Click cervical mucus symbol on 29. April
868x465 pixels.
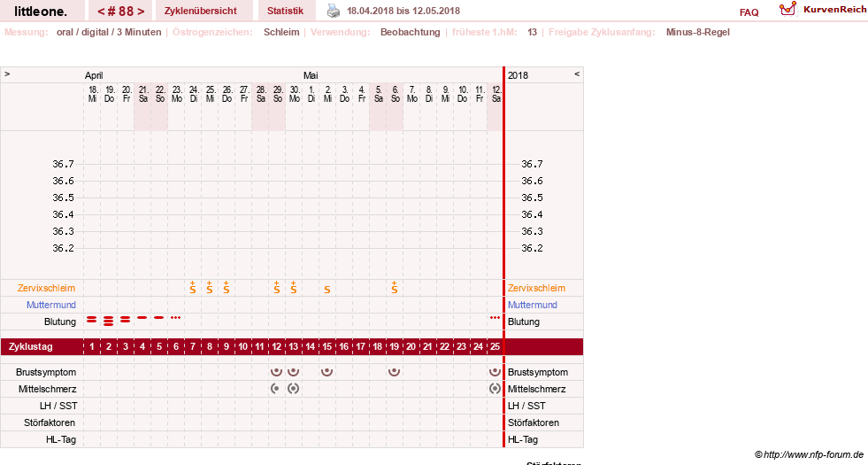click(276, 288)
